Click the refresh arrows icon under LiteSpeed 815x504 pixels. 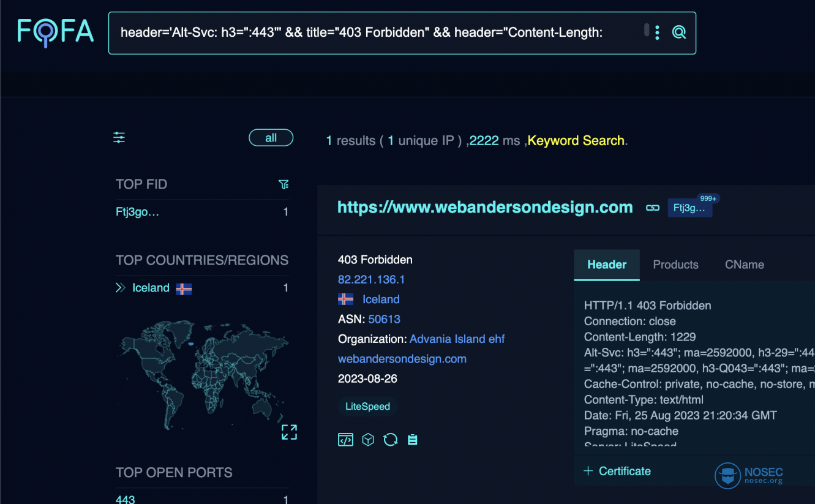tap(391, 440)
